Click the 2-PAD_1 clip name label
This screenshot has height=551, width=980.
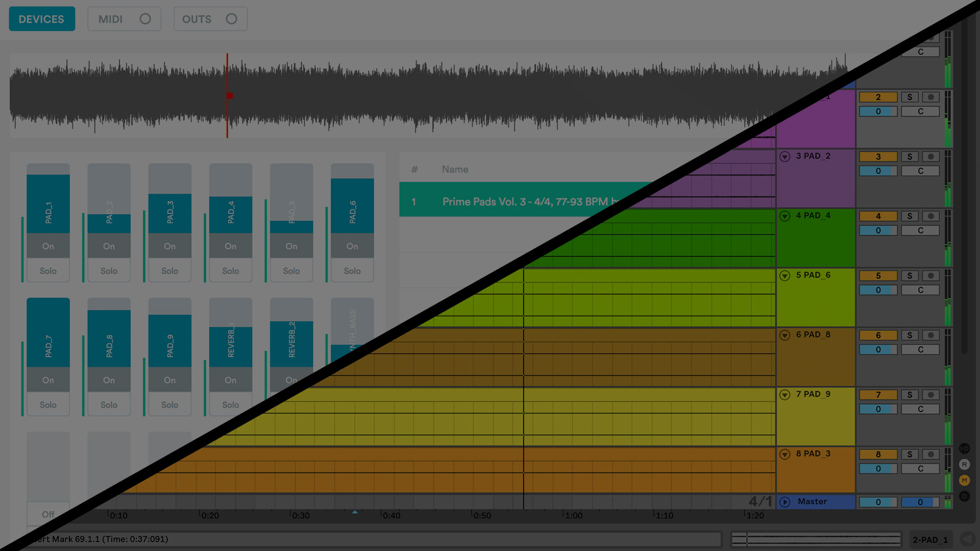click(930, 540)
